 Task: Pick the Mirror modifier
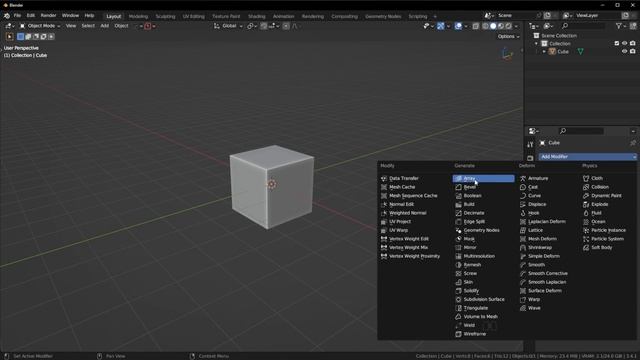483,247
